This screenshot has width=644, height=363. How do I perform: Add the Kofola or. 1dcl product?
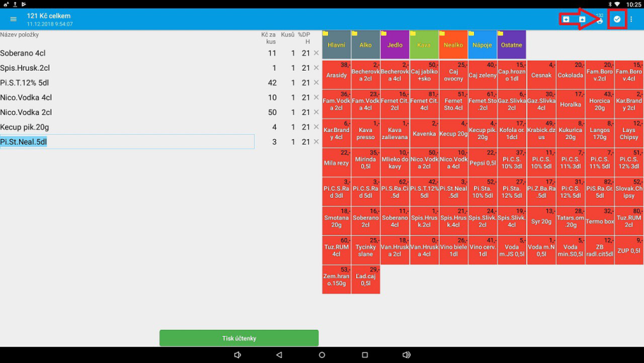pos(511,133)
